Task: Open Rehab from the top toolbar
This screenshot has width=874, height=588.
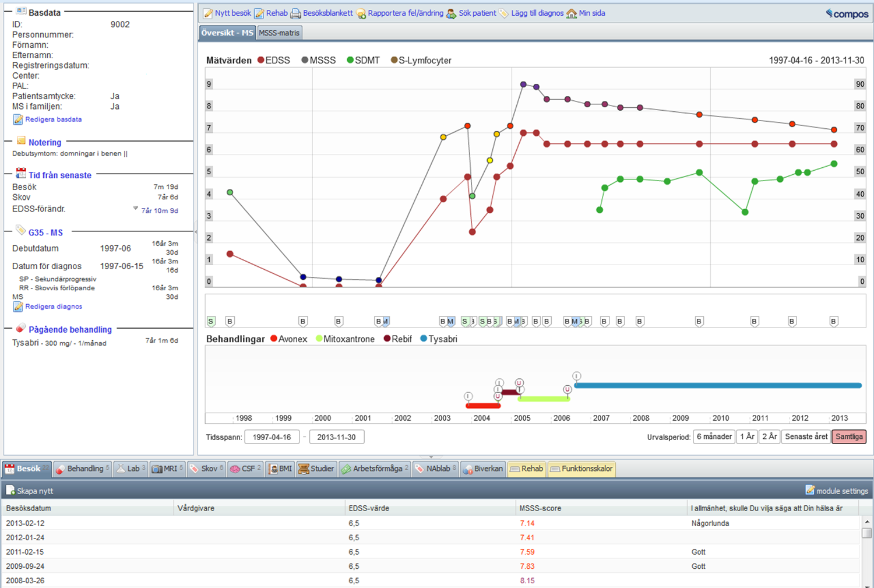Action: pos(271,13)
